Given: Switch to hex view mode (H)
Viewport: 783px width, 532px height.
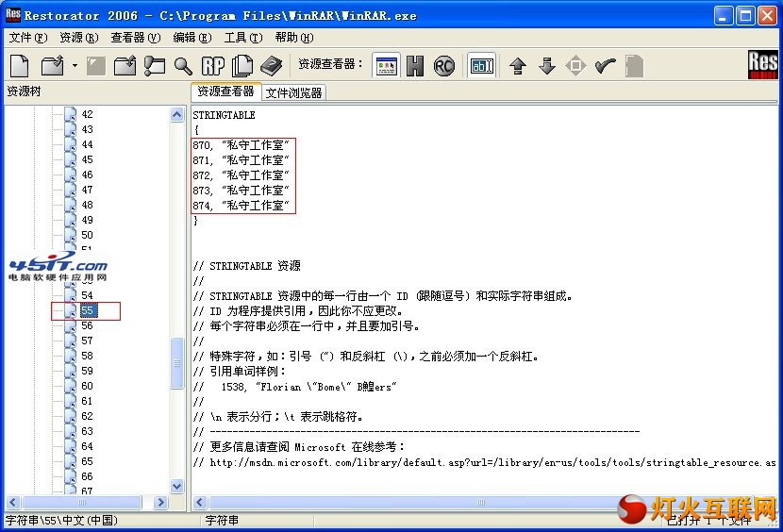Looking at the screenshot, I should pos(415,65).
